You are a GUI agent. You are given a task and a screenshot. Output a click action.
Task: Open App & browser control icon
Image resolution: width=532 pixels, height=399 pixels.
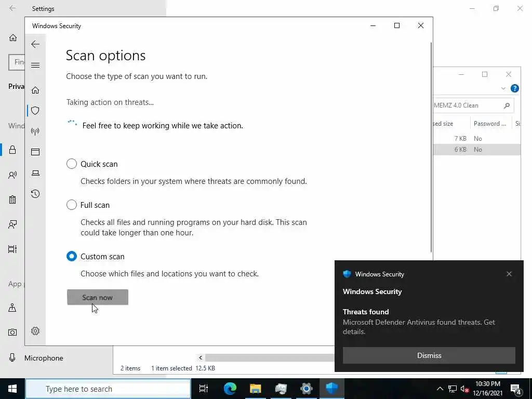35,152
